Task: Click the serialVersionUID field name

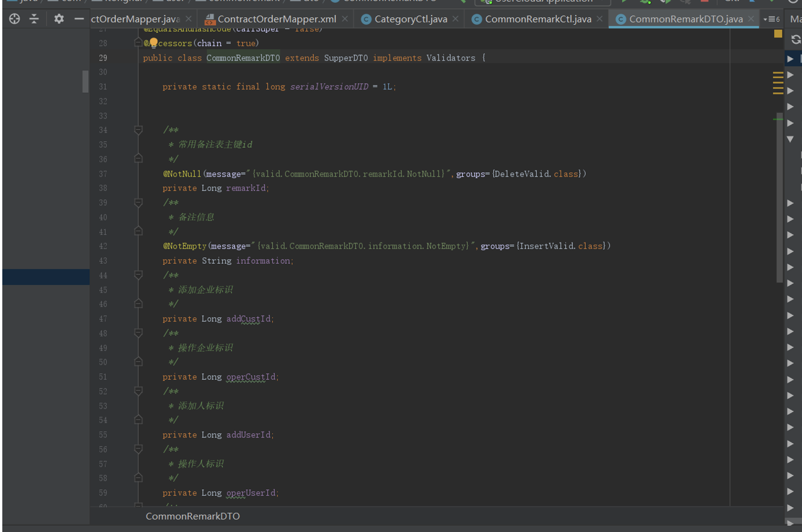Action: (329, 87)
